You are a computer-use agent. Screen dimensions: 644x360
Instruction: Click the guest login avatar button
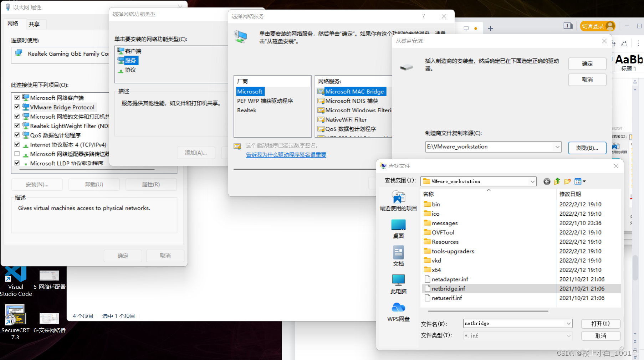tap(598, 26)
